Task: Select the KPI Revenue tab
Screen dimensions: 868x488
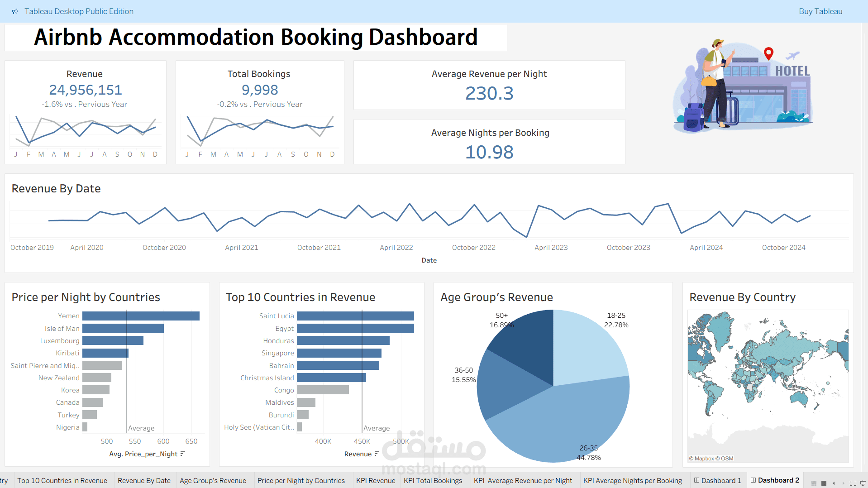Action: tap(376, 481)
